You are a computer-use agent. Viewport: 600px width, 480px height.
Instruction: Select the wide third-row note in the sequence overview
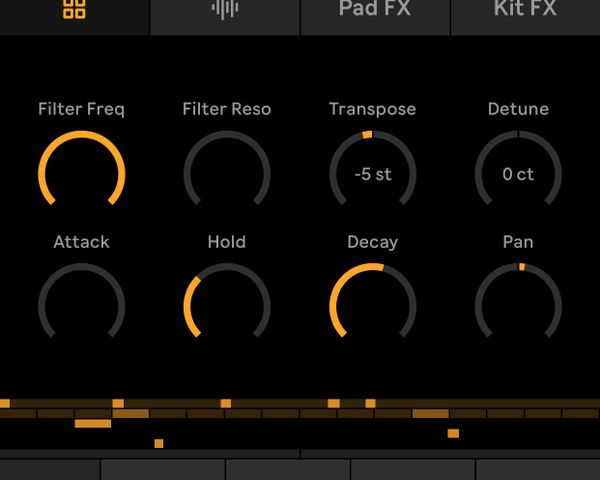(93, 423)
